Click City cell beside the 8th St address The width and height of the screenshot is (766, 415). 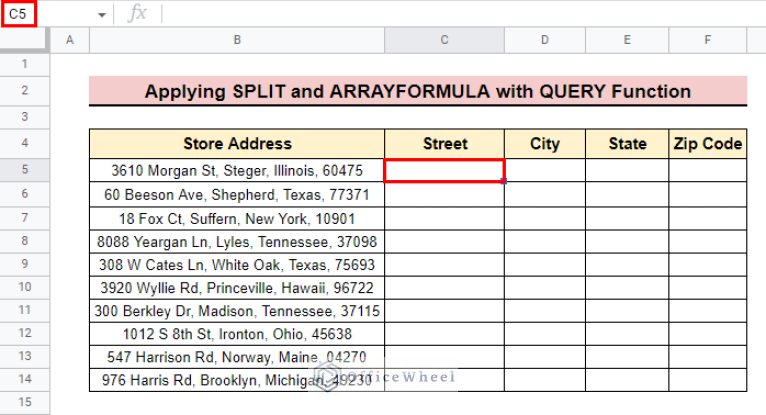[x=545, y=334]
